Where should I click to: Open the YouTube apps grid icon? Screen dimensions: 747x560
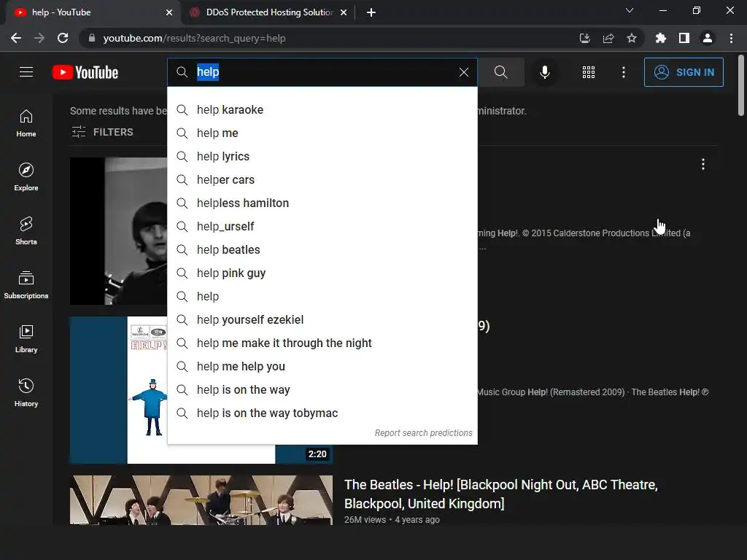coord(589,72)
